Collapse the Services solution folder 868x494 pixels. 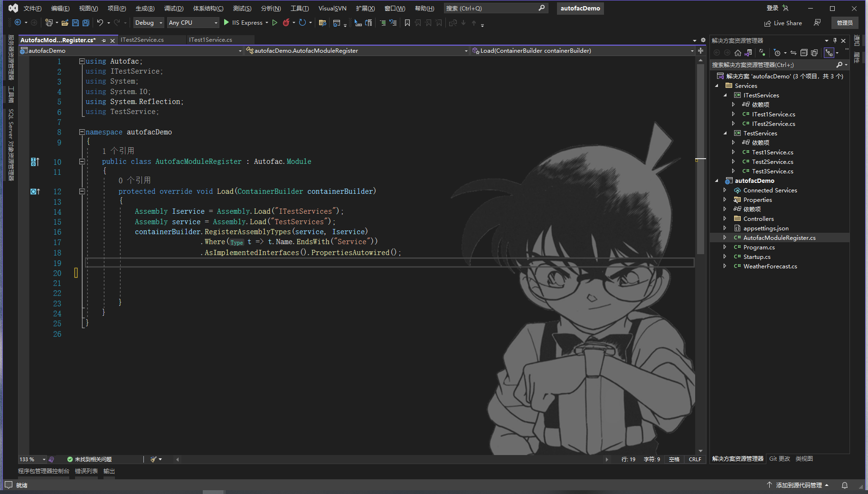(x=717, y=85)
